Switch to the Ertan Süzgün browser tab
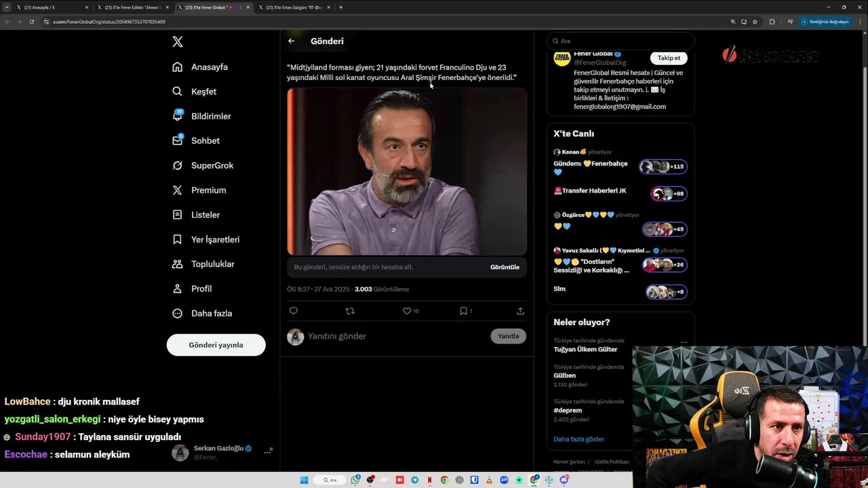Image resolution: width=868 pixels, height=488 pixels. tap(294, 7)
